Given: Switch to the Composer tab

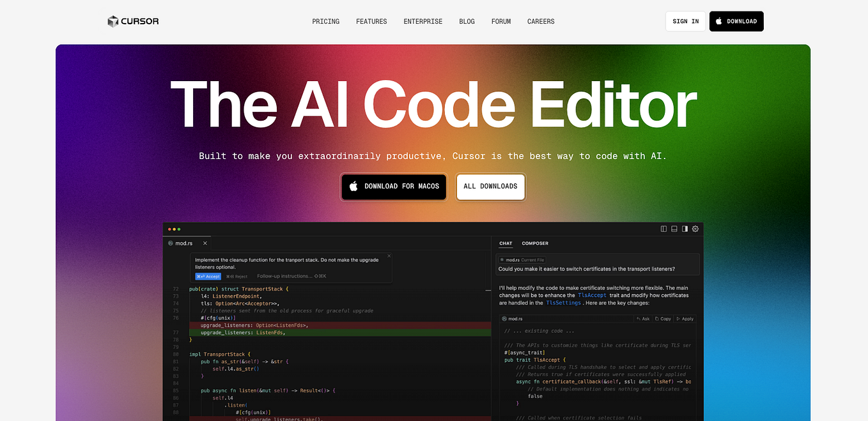Looking at the screenshot, I should tap(535, 243).
